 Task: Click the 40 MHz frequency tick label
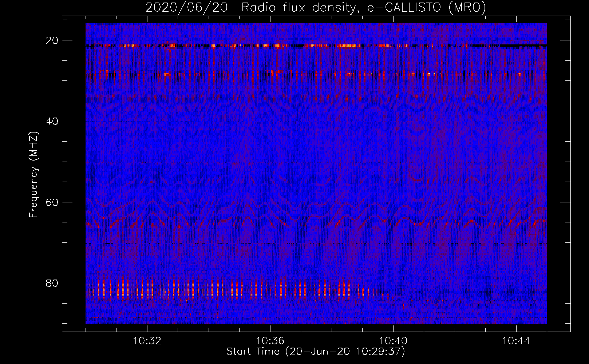coord(52,121)
